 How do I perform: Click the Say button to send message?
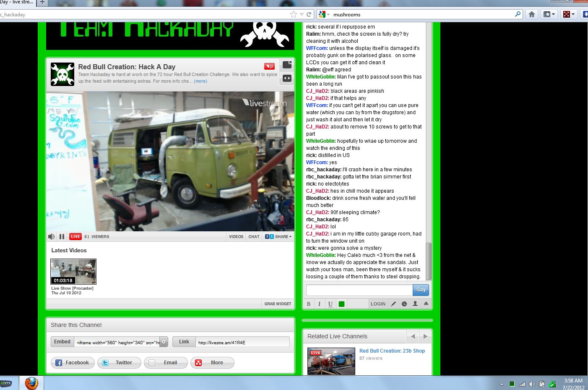(421, 290)
